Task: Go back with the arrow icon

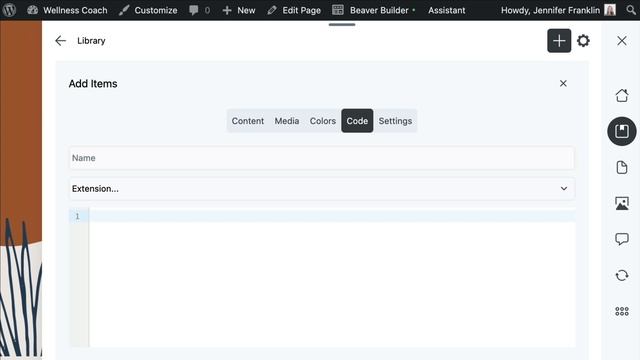Action: [60, 41]
